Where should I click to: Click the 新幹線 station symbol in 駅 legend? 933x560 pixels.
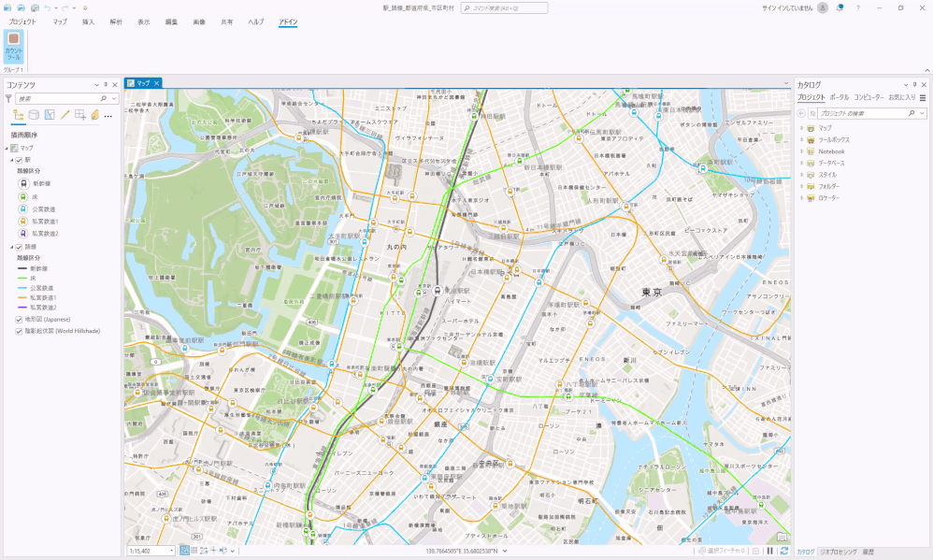point(23,184)
